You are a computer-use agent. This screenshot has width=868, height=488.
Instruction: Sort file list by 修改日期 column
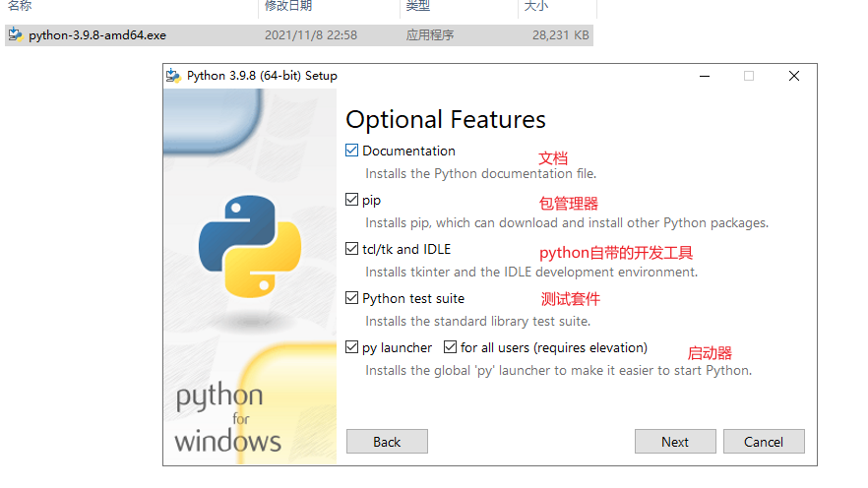click(x=288, y=6)
